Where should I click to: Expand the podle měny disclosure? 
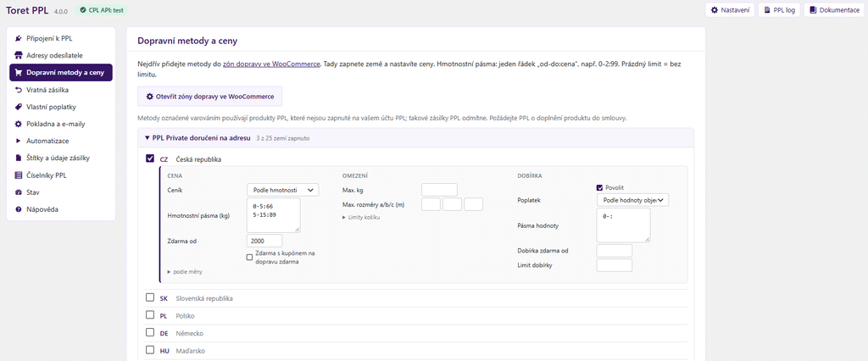click(x=185, y=272)
